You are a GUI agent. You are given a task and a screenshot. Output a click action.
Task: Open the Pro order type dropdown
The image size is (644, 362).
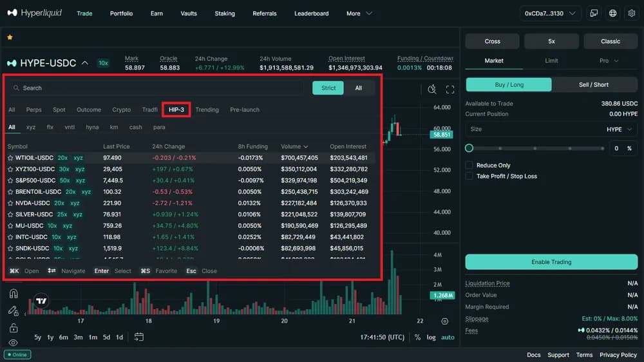point(609,61)
